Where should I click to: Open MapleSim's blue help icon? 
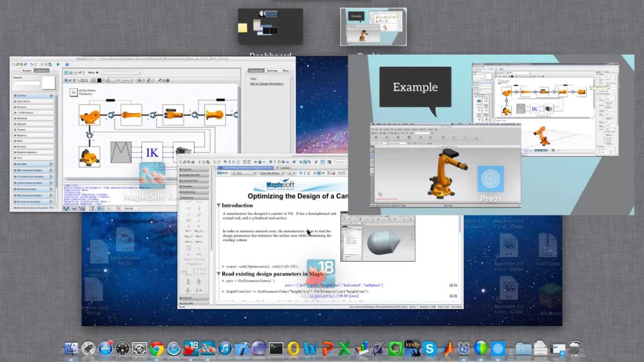pos(67,64)
